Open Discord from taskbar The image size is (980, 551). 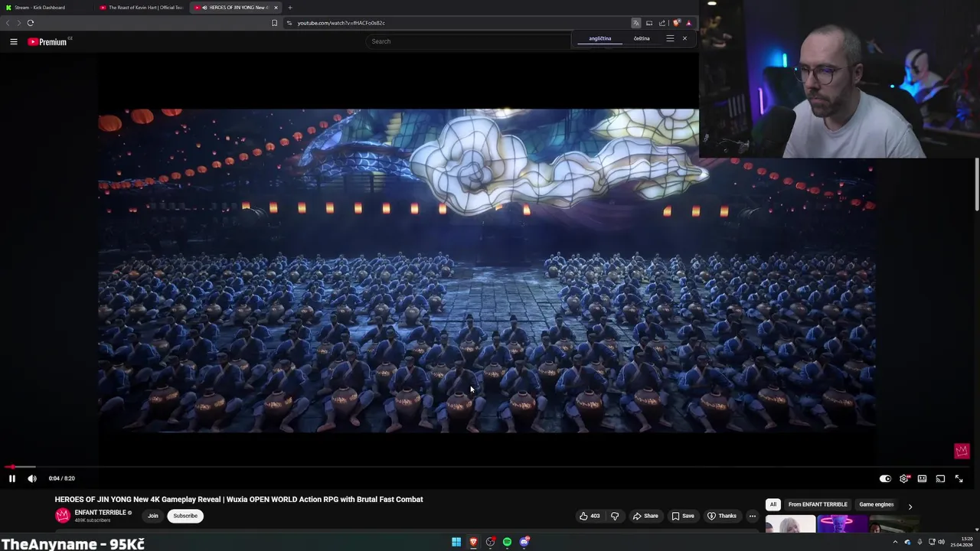(524, 542)
